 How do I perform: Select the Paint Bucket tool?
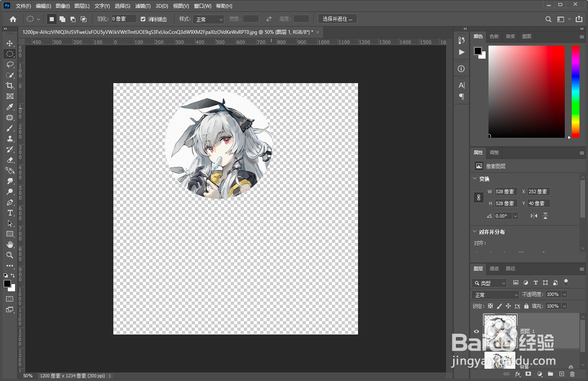pyautogui.click(x=10, y=170)
